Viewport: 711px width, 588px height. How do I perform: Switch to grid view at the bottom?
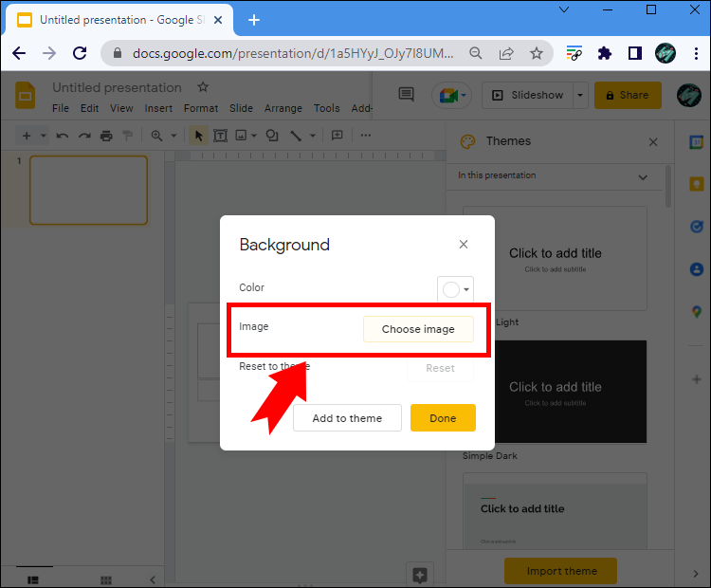pos(106,579)
